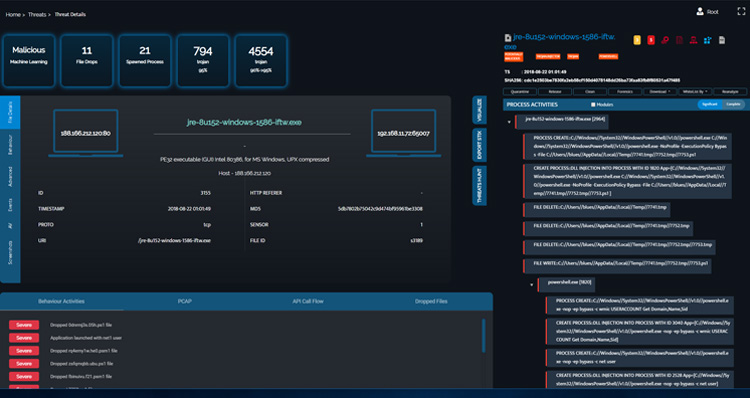Collapse the jre-8u152 [2964] process node
The width and height of the screenshot is (750, 398).
(x=509, y=122)
